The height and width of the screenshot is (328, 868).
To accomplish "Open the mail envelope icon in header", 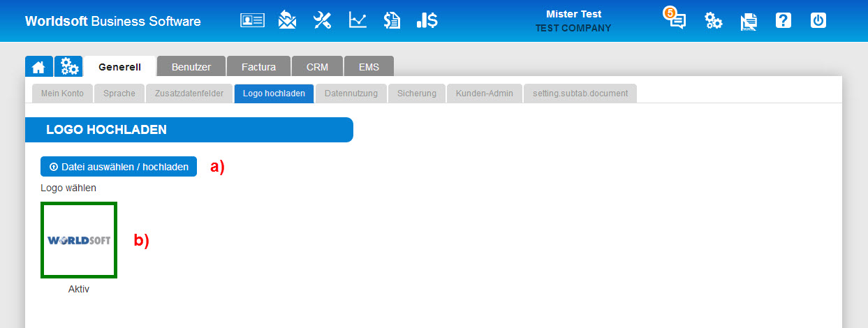I will click(287, 20).
